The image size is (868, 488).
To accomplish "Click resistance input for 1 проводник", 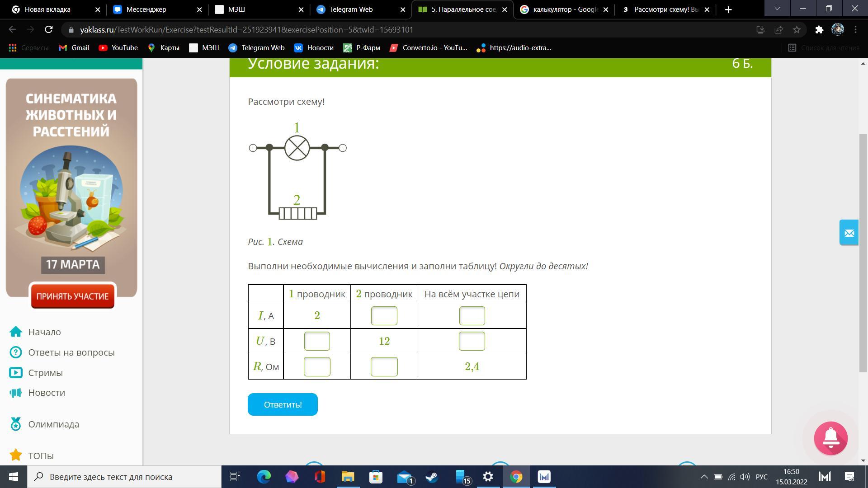I will click(x=317, y=366).
